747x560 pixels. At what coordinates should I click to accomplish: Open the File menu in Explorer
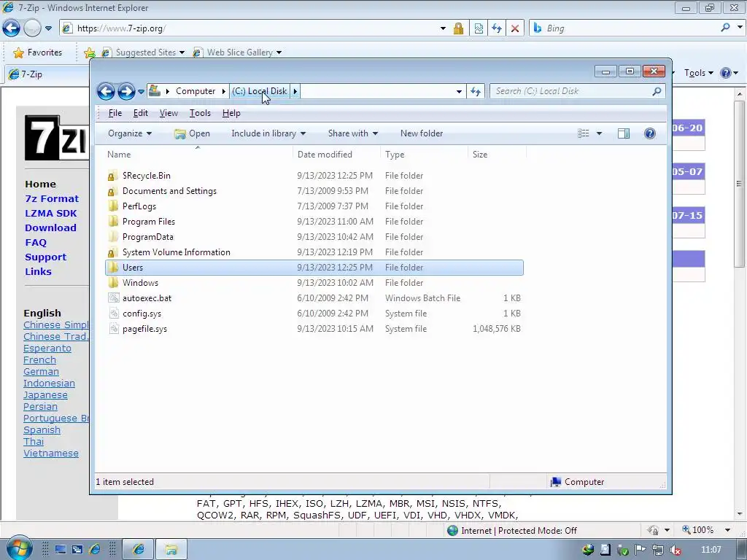[x=115, y=113]
